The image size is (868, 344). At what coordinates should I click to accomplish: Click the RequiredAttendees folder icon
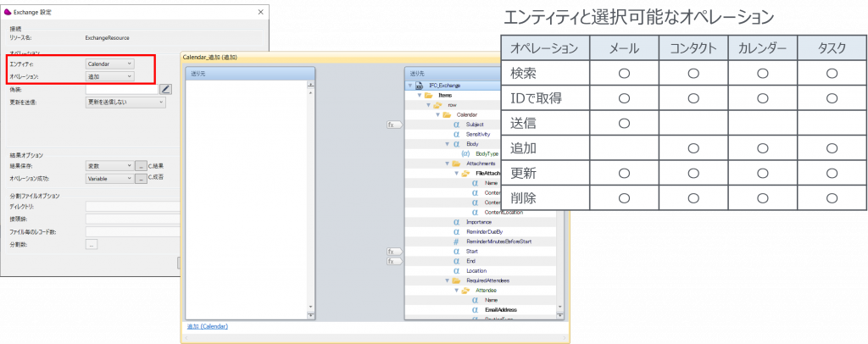point(456,280)
